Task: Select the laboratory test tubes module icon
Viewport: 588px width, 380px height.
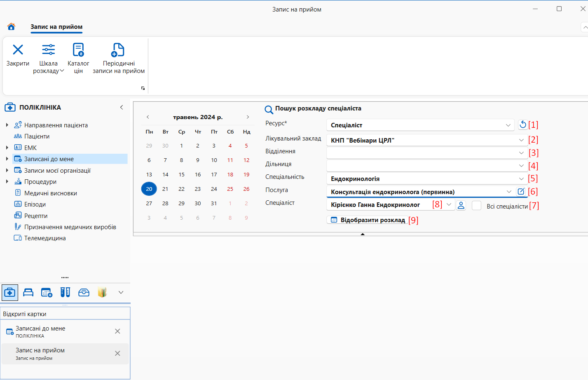Action: tap(65, 292)
